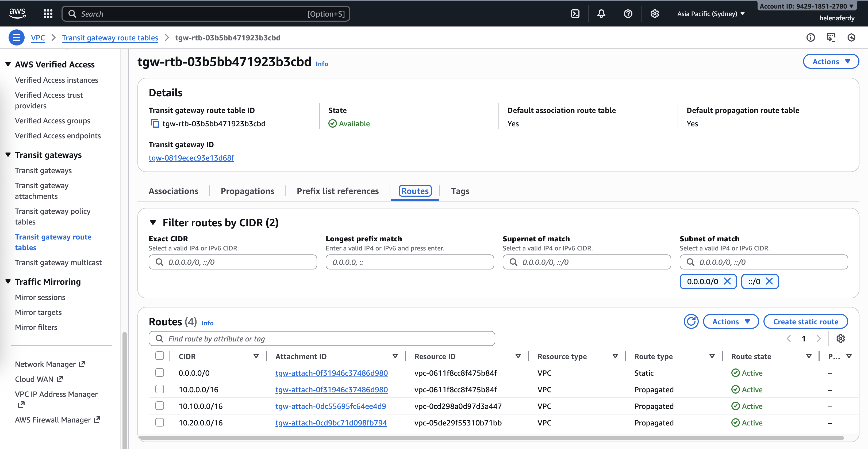Open the Routes panel Actions dropdown

(x=731, y=321)
